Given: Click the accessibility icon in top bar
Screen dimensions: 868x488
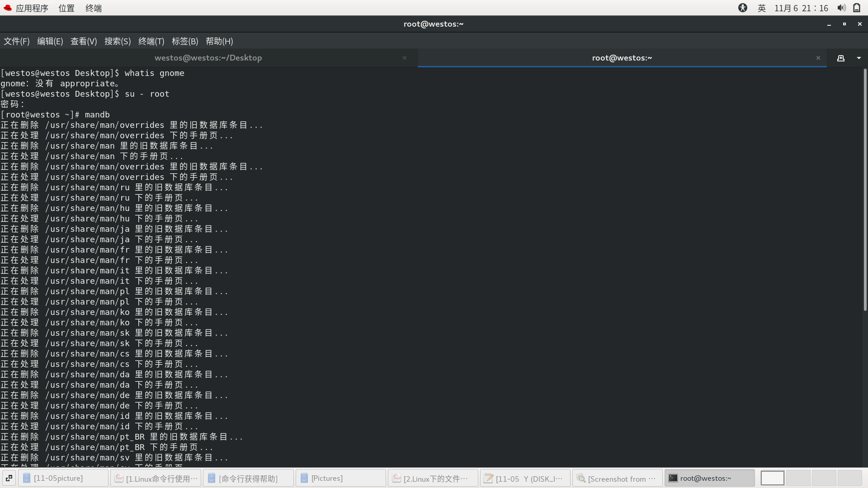Looking at the screenshot, I should tap(743, 8).
